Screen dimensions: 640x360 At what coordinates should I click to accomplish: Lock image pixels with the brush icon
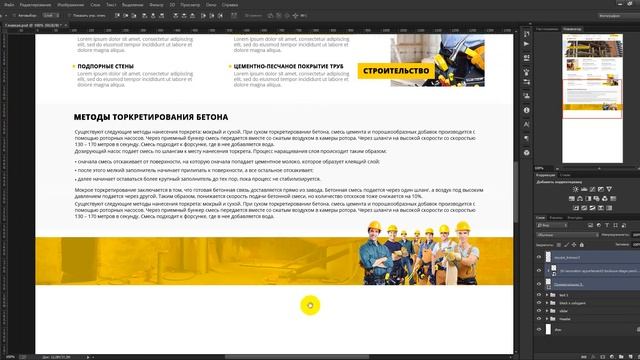pos(566,245)
